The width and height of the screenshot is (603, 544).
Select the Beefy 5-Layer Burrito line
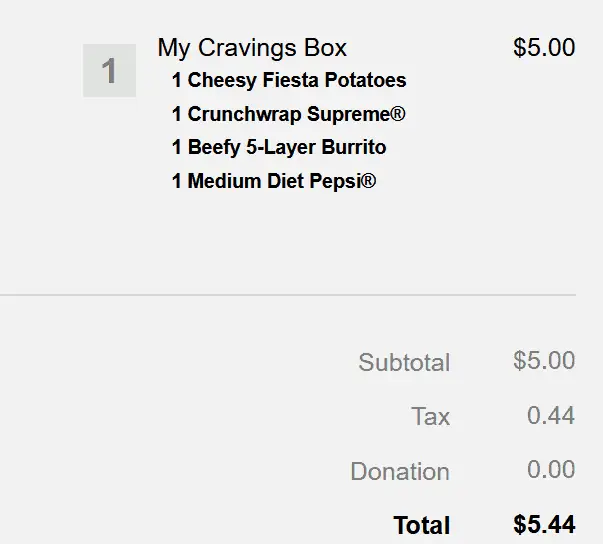279,147
